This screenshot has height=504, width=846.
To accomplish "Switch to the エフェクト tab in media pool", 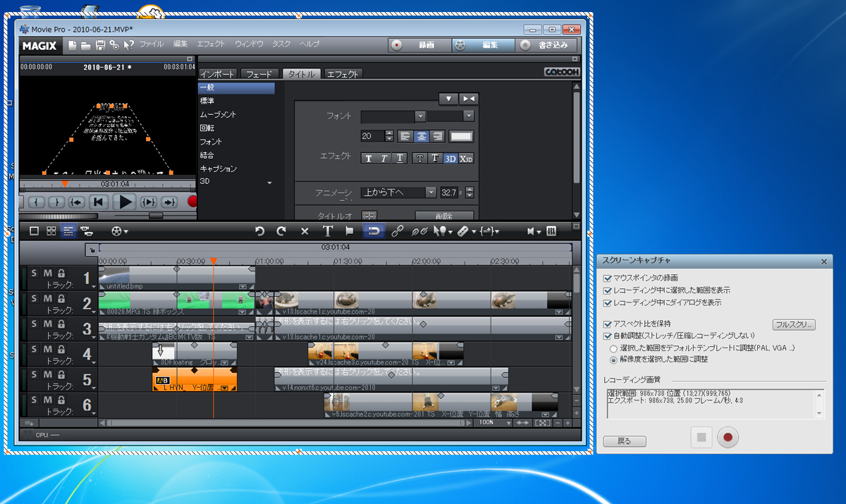I will pos(343,74).
